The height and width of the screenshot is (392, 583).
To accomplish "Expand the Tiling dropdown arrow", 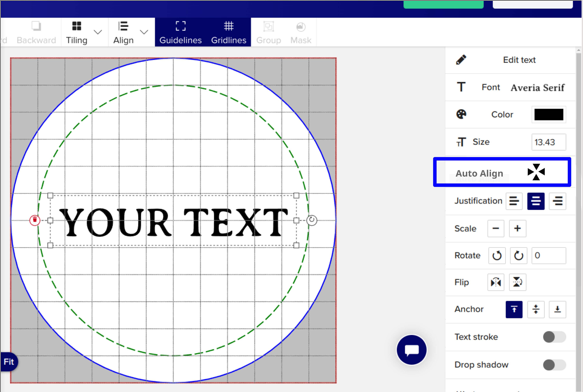I will (98, 32).
